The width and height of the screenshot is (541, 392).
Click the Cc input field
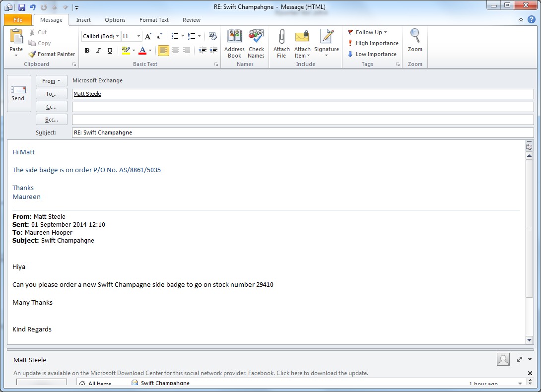coord(303,107)
